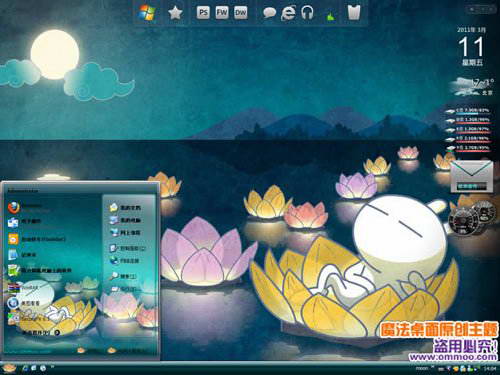Launch Photoshop from the PS dock icon

point(203,13)
